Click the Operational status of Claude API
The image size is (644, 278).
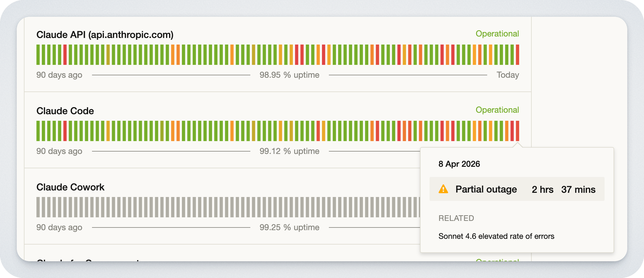click(497, 34)
